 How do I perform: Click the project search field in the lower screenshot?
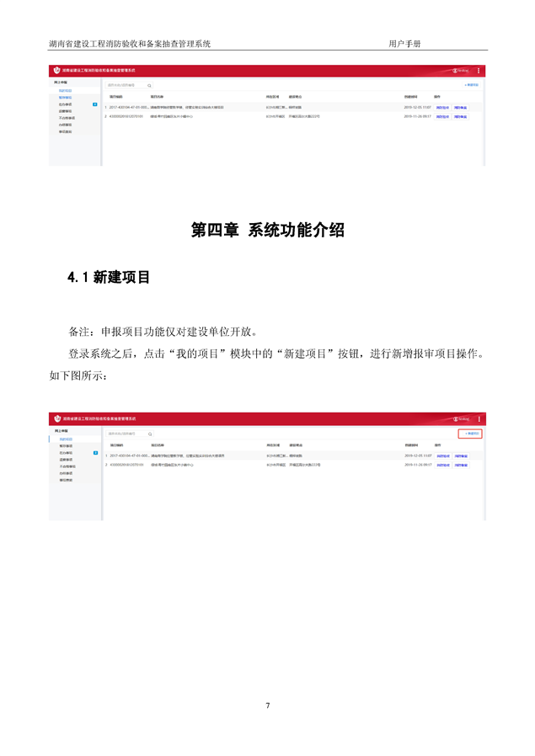point(125,434)
